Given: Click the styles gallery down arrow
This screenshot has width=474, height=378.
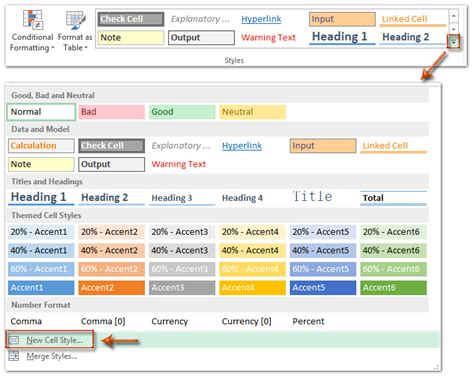Looking at the screenshot, I should coord(453,29).
